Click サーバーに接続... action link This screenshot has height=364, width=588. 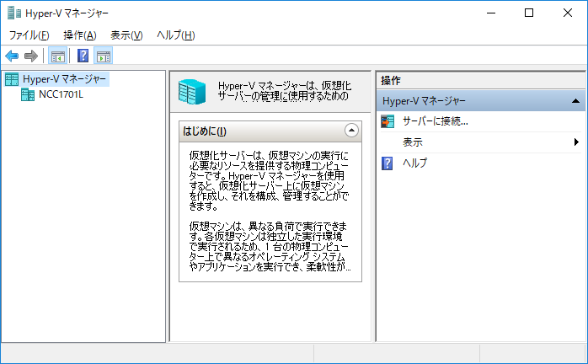click(x=435, y=121)
